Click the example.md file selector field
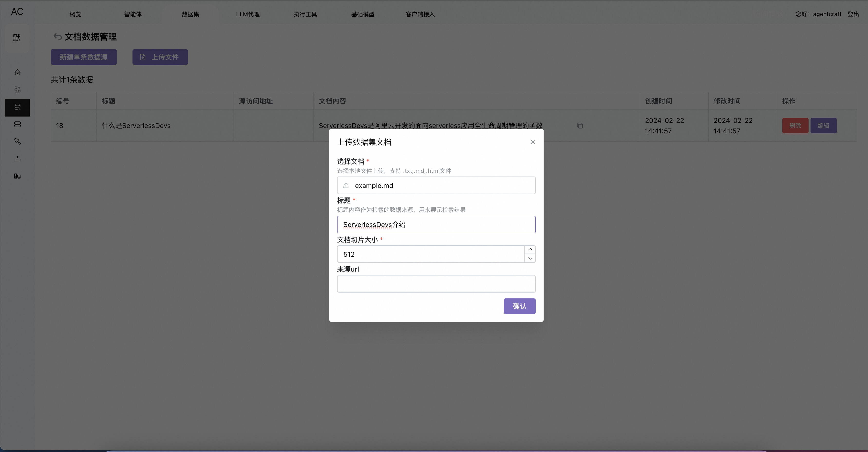 tap(436, 186)
